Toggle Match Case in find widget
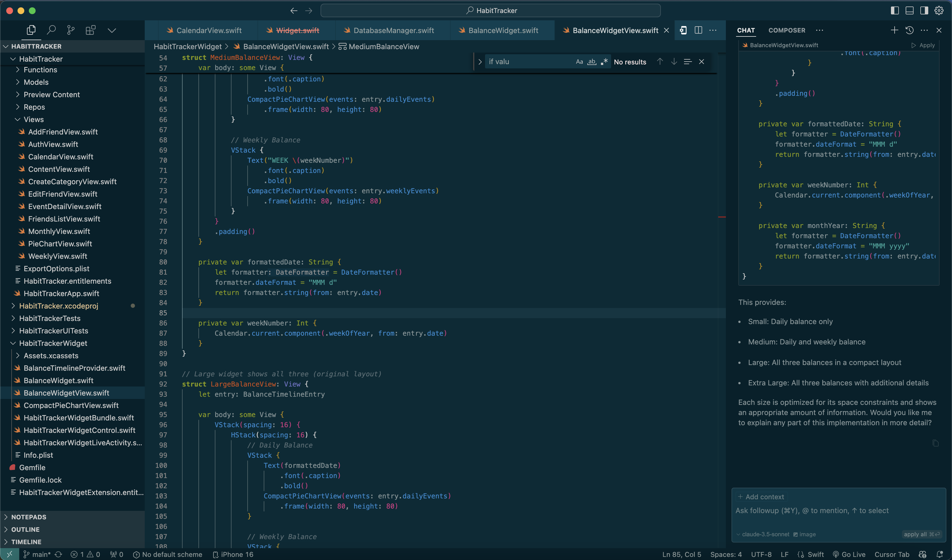952x560 pixels. pos(579,62)
